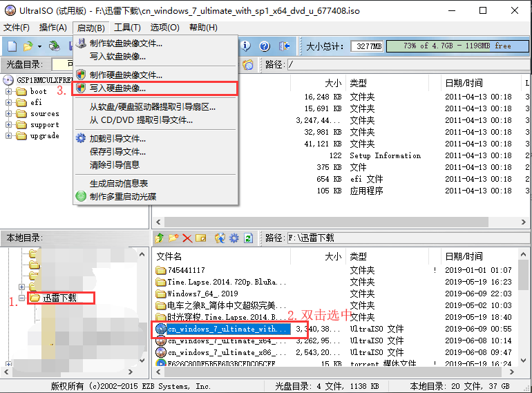Click the disc path field showing /
Image resolution: width=532 pixels, height=393 pixels.
click(x=408, y=64)
